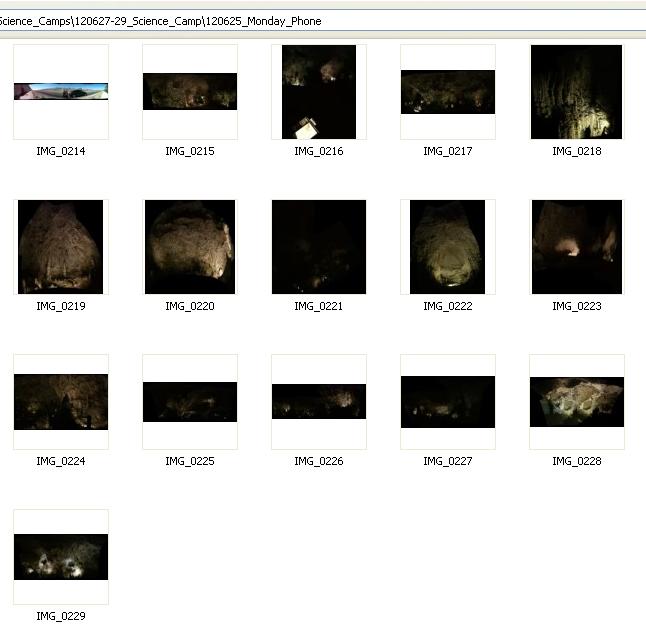This screenshot has width=646, height=643.
Task: Click the file name label IMG_0218
Action: [x=577, y=151]
